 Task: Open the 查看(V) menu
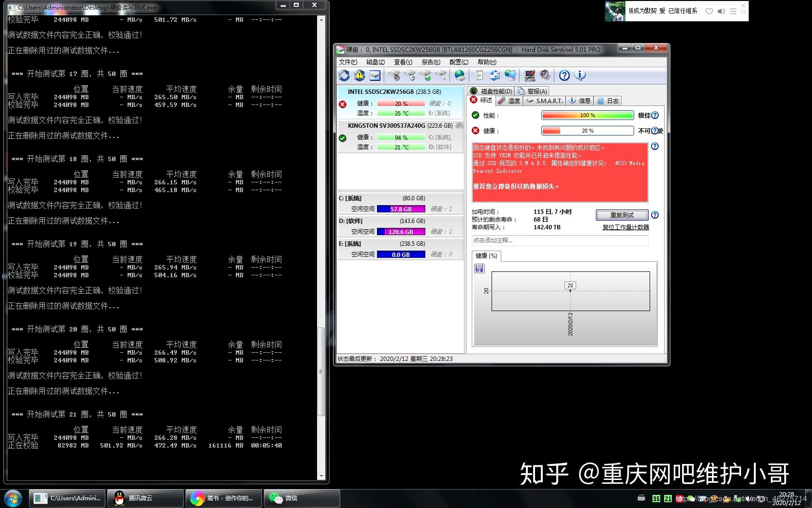pos(403,62)
